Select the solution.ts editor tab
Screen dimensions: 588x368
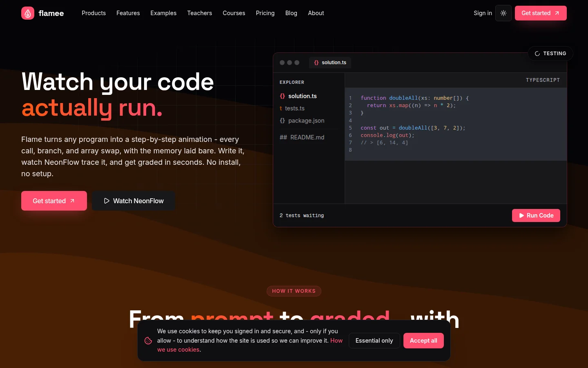tap(330, 63)
